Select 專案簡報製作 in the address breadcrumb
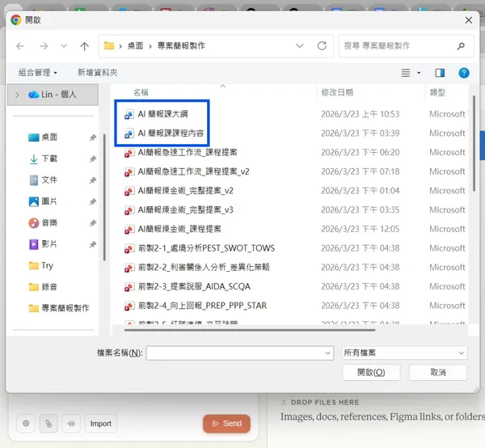 [181, 46]
